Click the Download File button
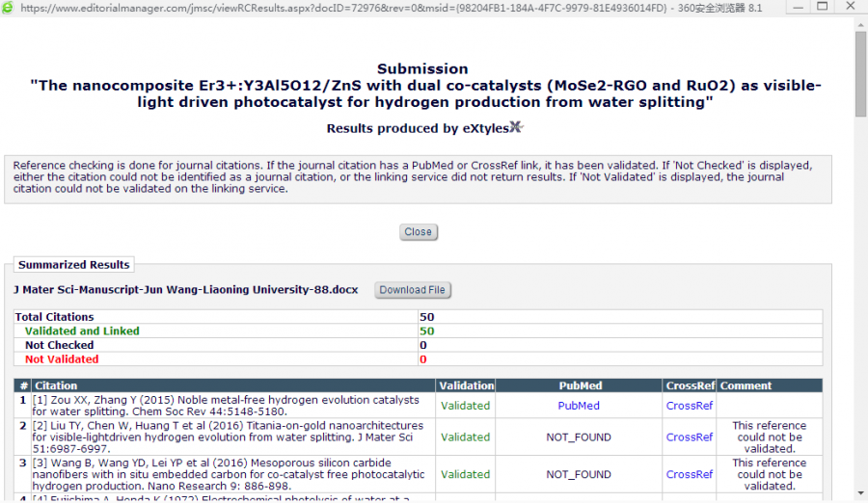Image resolution: width=868 pixels, height=503 pixels. pyautogui.click(x=413, y=290)
